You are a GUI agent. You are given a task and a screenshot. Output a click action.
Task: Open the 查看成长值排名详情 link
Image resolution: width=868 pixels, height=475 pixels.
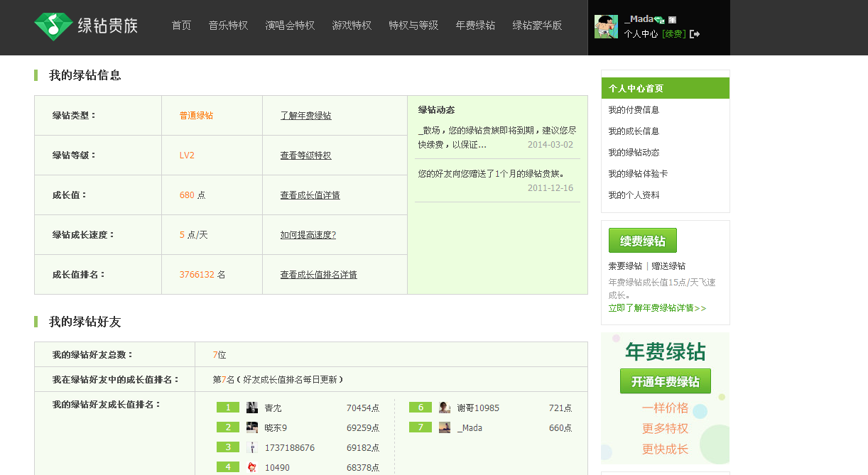coord(318,275)
